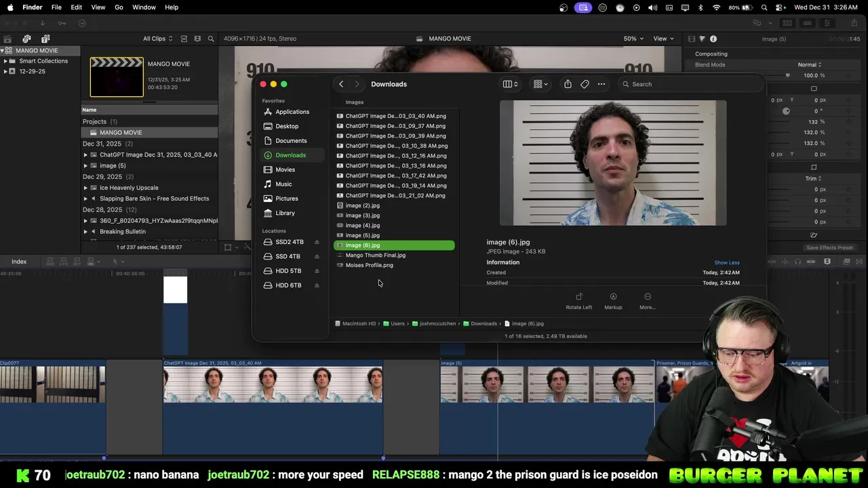Click the keyword editor key icon
This screenshot has height=488, width=868.
(x=62, y=23)
